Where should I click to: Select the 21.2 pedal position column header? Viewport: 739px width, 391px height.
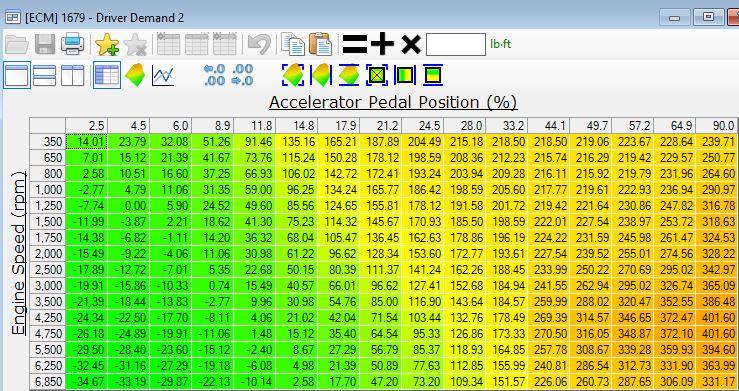point(381,126)
